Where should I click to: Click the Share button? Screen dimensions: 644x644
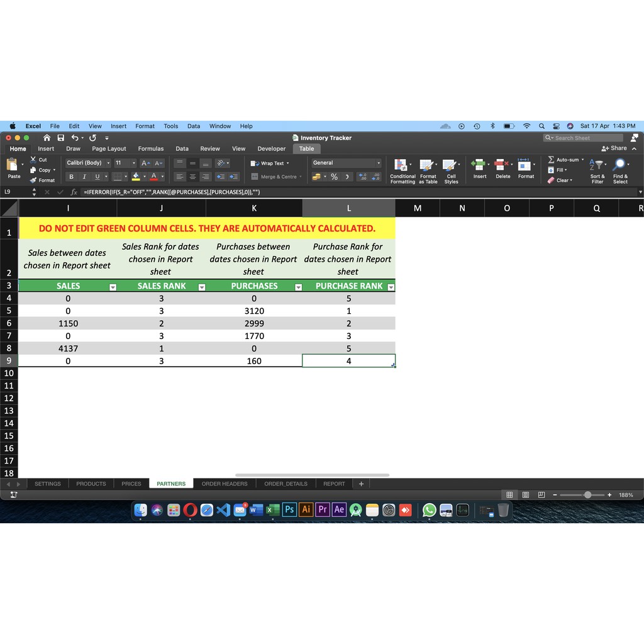pyautogui.click(x=614, y=148)
